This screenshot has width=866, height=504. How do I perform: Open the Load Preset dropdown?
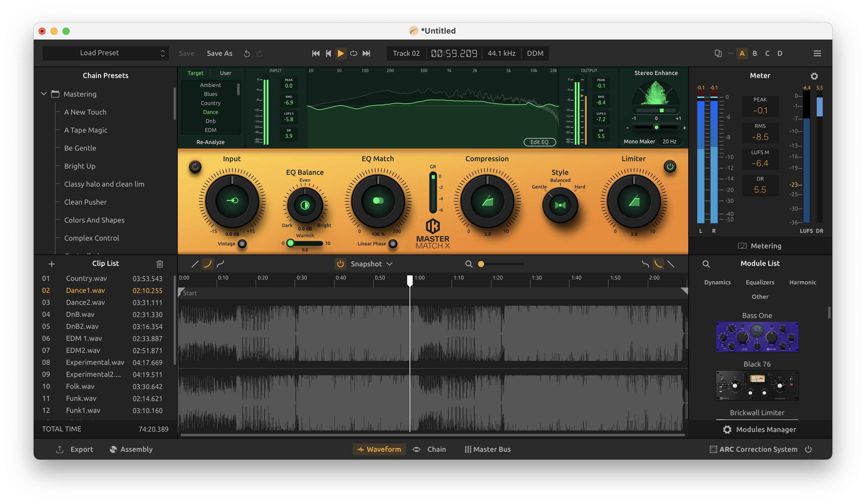[x=105, y=53]
